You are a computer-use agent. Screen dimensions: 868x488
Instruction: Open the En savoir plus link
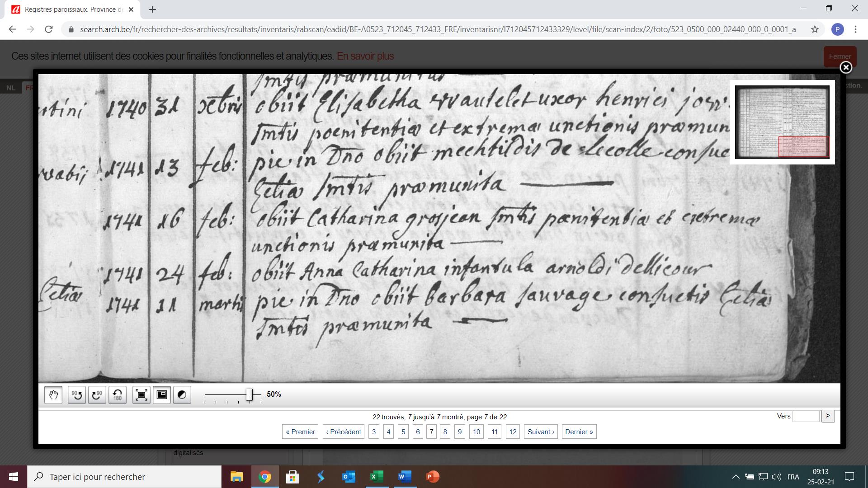tap(365, 56)
